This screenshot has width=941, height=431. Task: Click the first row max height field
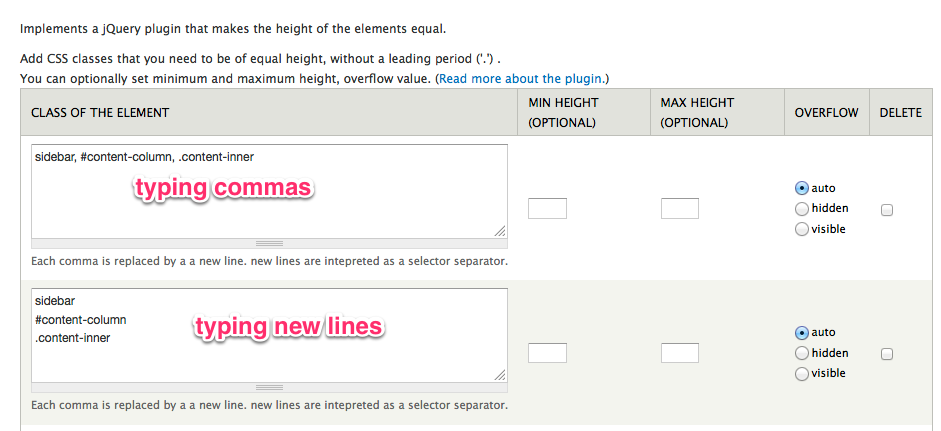(680, 209)
